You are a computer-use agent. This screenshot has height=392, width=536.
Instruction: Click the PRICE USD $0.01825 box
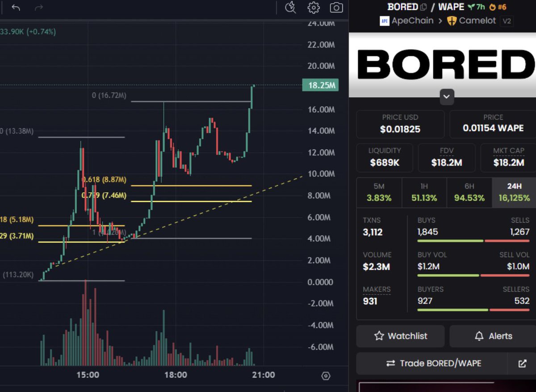pyautogui.click(x=400, y=124)
